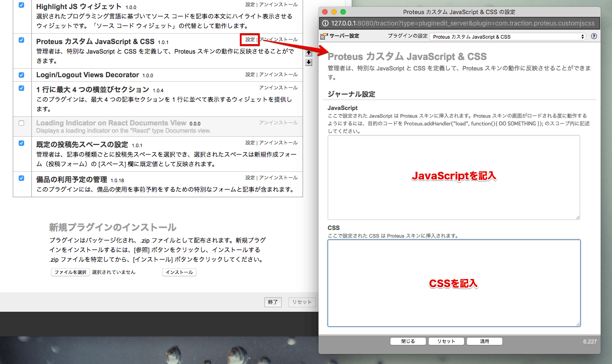Open 設定 for Highlight JS ウィジェット
This screenshot has height=364, width=612.
pyautogui.click(x=250, y=5)
